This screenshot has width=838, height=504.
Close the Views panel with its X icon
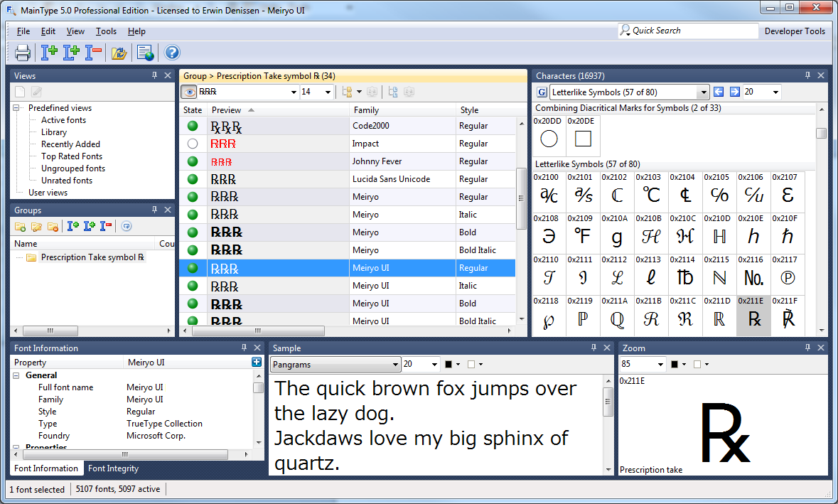click(168, 75)
